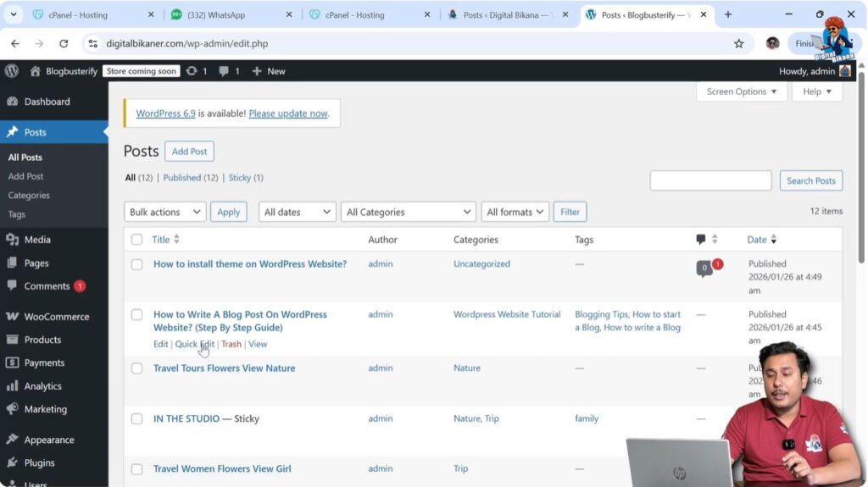Open the Products sidebar icon
Viewport: 868px width, 487px height.
point(12,340)
